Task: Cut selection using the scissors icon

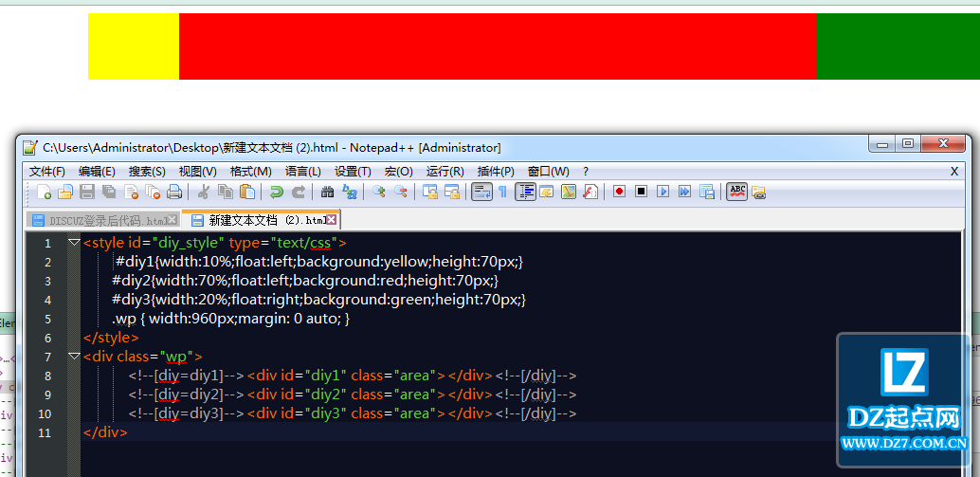Action: point(203,192)
